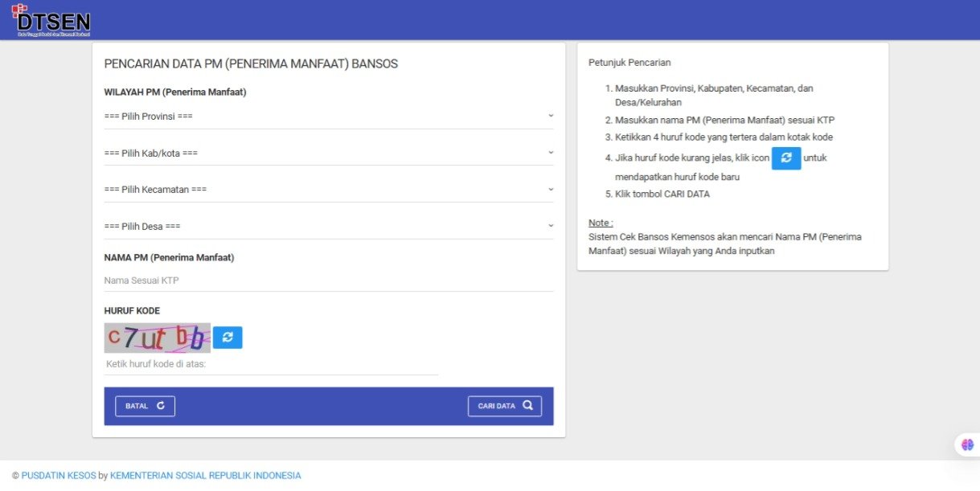980x491 pixels.
Task: Click the circular arrow icon on BATAL
Action: click(x=161, y=406)
